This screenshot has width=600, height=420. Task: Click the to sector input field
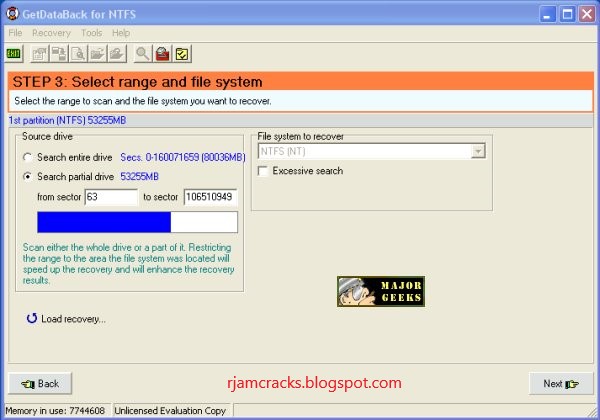(x=210, y=197)
